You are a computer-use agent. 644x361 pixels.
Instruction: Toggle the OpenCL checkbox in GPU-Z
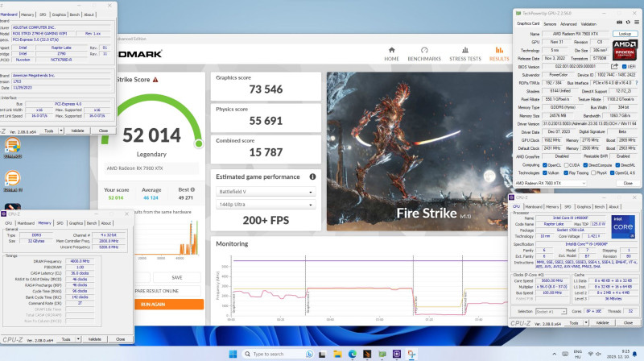coord(545,165)
